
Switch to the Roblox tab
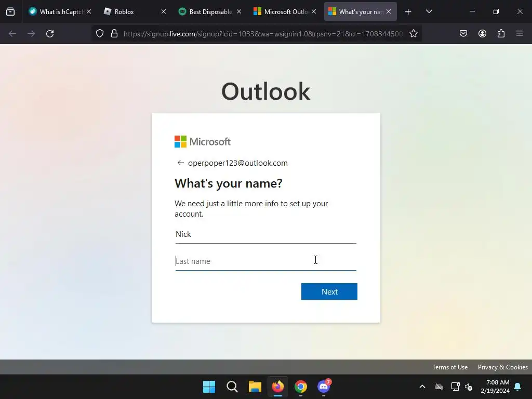pos(135,11)
